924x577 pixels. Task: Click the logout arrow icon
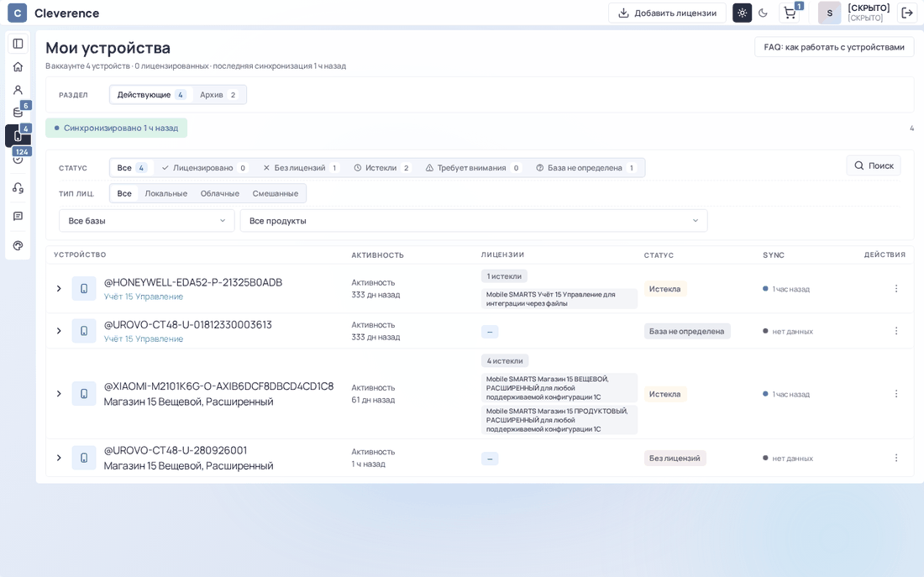click(907, 13)
